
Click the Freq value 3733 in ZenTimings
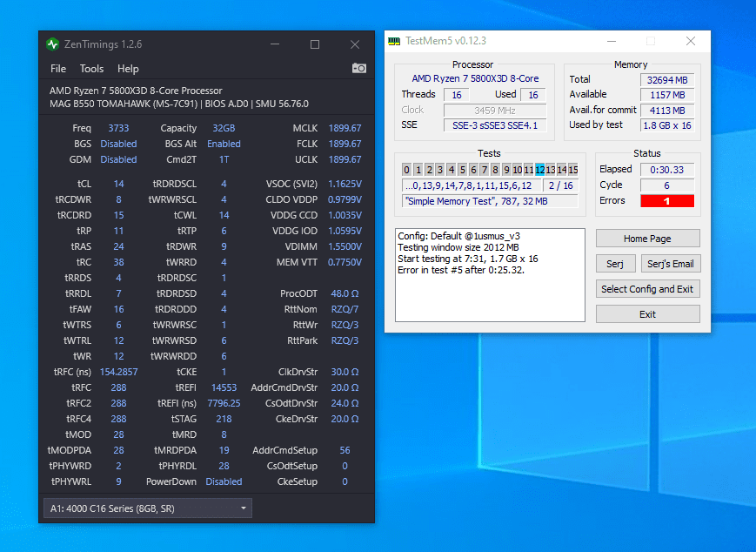(x=118, y=128)
